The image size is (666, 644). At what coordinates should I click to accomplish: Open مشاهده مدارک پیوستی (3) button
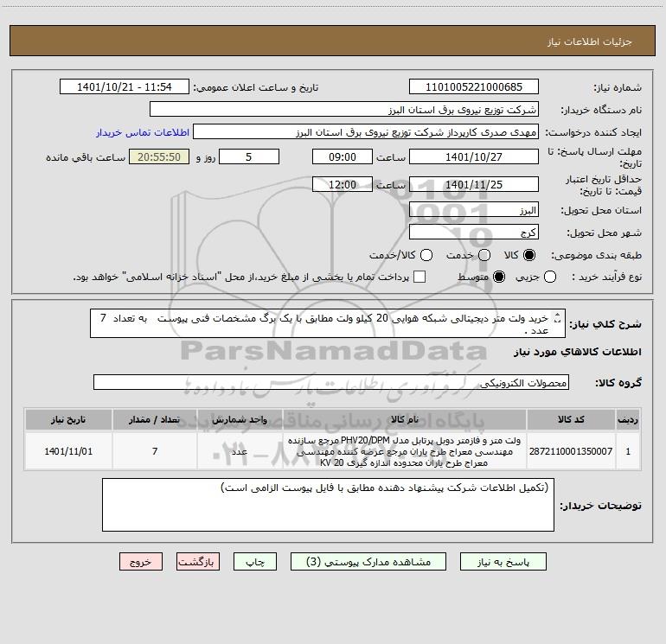(x=368, y=562)
